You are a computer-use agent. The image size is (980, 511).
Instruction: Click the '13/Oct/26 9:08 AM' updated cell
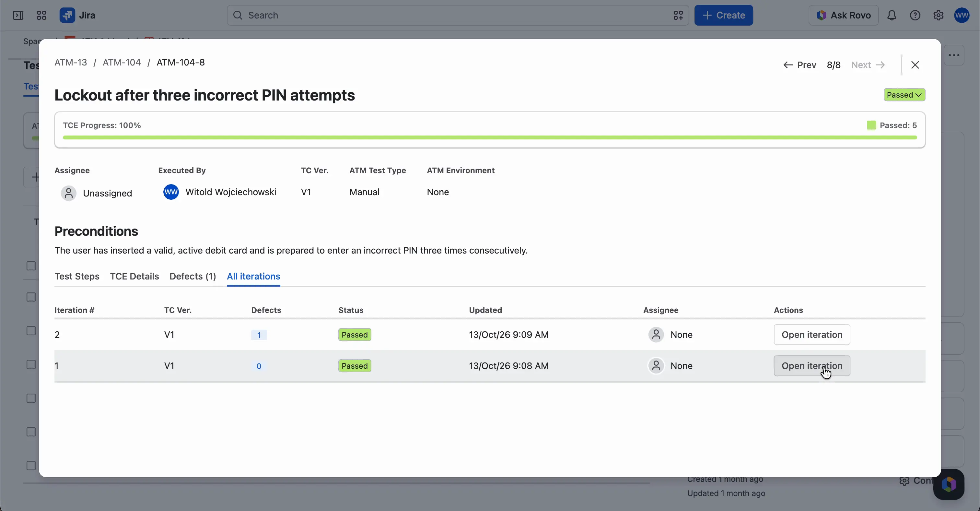(509, 366)
